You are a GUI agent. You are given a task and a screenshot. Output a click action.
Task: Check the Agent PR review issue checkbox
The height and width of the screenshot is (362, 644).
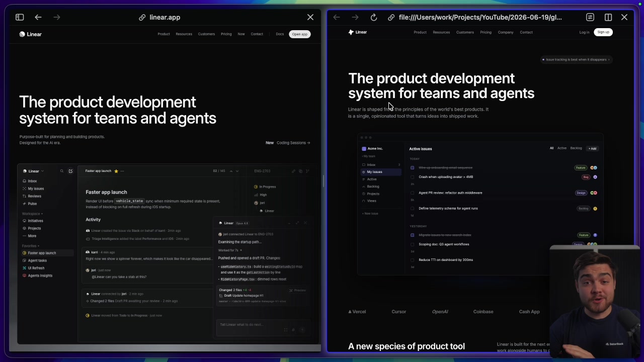(413, 193)
